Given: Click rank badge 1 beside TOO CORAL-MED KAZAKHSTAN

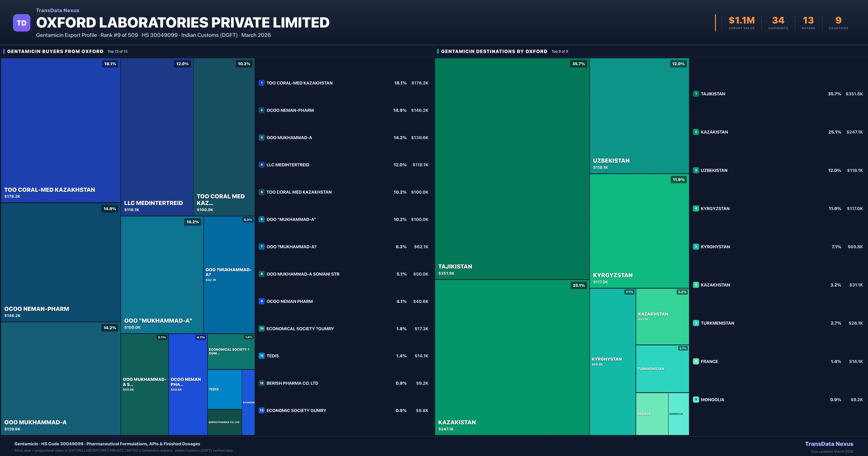Looking at the screenshot, I should pyautogui.click(x=261, y=83).
